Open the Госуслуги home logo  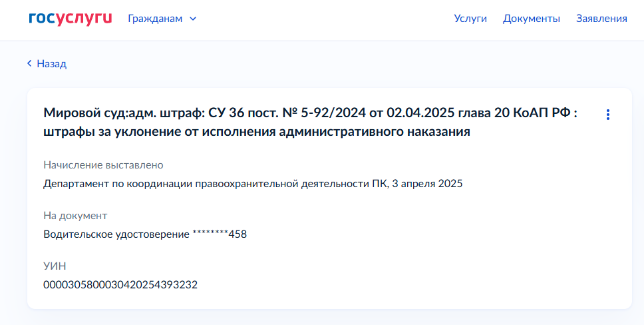(x=71, y=19)
